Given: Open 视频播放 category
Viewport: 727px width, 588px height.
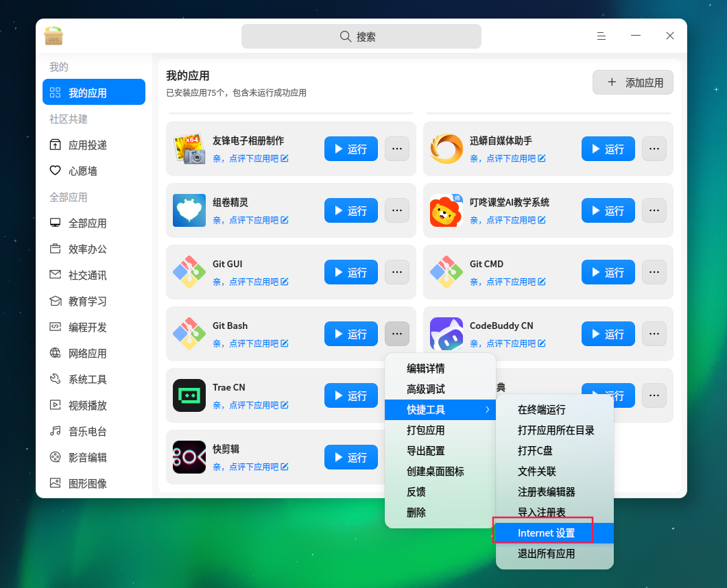Looking at the screenshot, I should (x=94, y=406).
